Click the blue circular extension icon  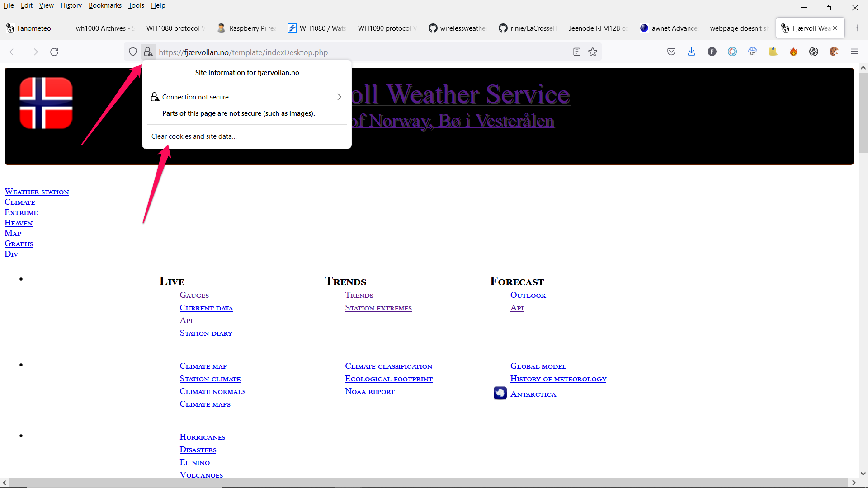tap(732, 52)
